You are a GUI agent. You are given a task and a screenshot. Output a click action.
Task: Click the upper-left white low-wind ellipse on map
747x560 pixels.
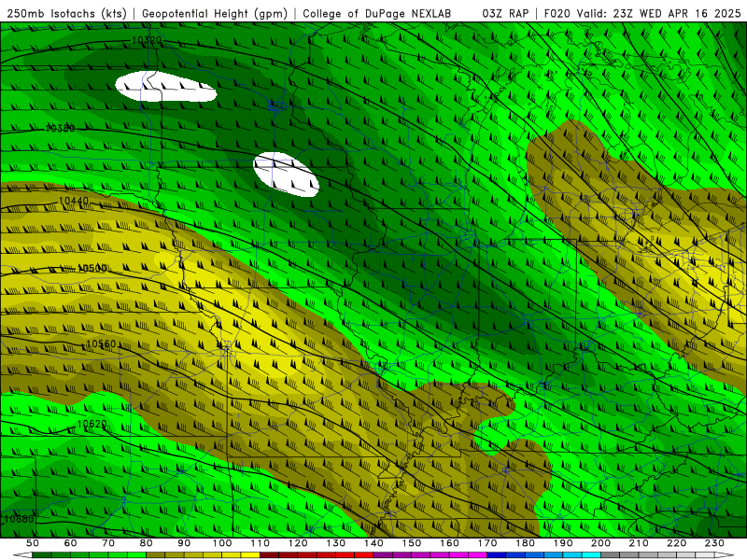tap(166, 86)
